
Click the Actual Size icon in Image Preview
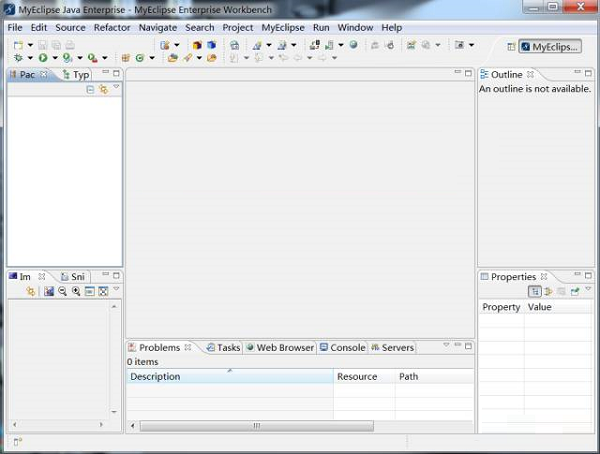pos(90,291)
